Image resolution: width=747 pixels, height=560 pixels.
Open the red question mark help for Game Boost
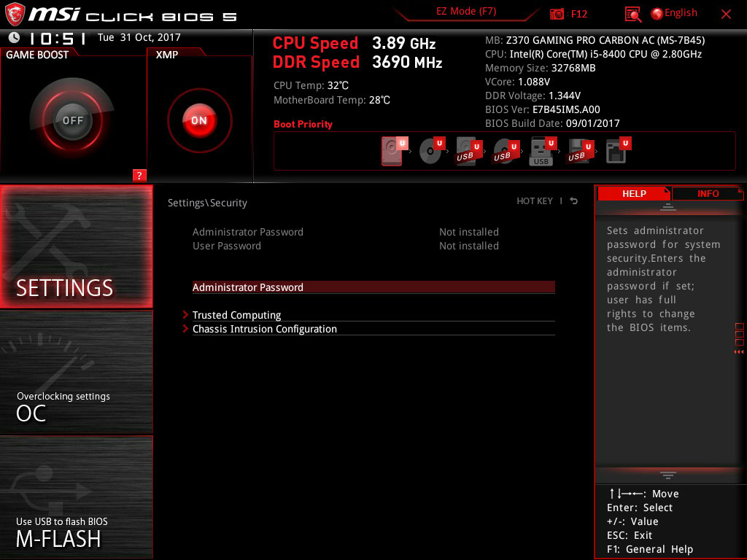pos(139,175)
